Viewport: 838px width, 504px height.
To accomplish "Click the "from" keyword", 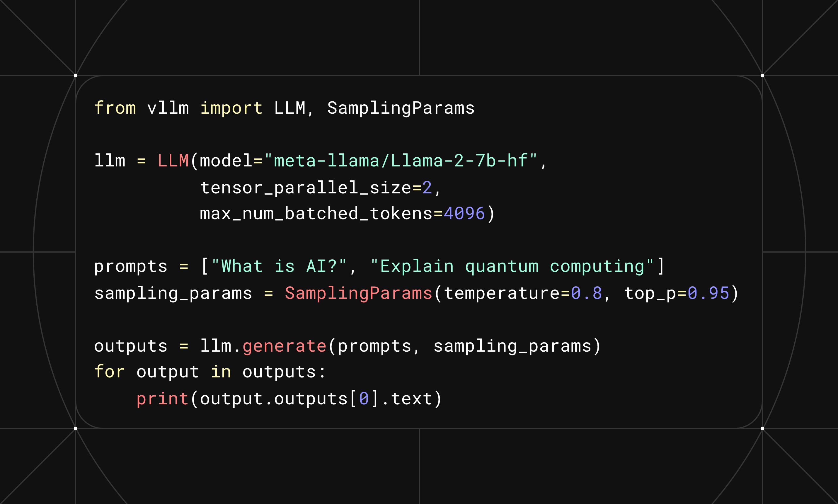I will (115, 108).
